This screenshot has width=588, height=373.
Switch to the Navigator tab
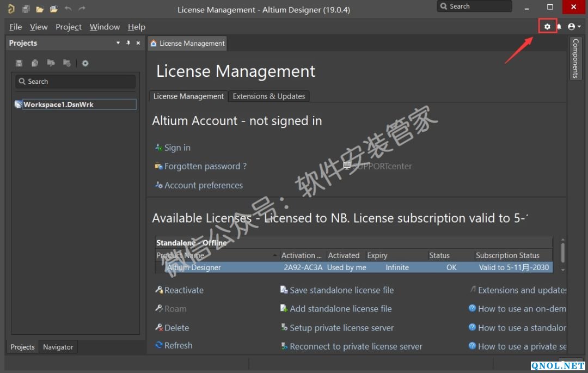click(58, 347)
